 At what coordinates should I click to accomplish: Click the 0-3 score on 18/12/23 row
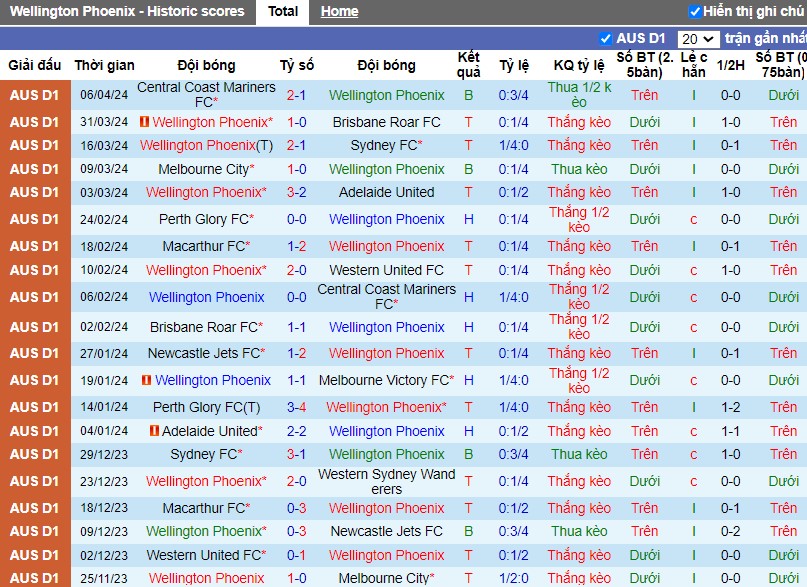coord(296,508)
